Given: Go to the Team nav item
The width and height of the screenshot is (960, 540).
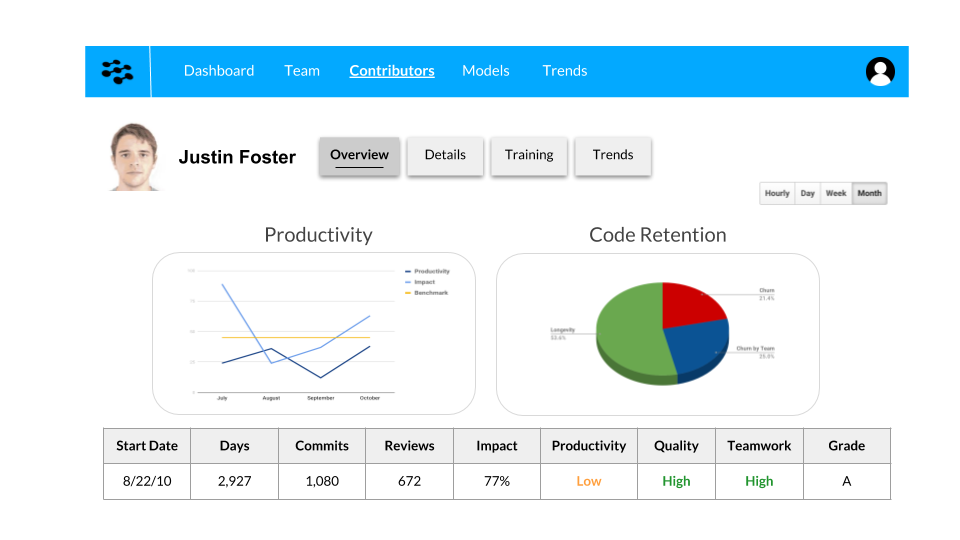Looking at the screenshot, I should click(302, 70).
